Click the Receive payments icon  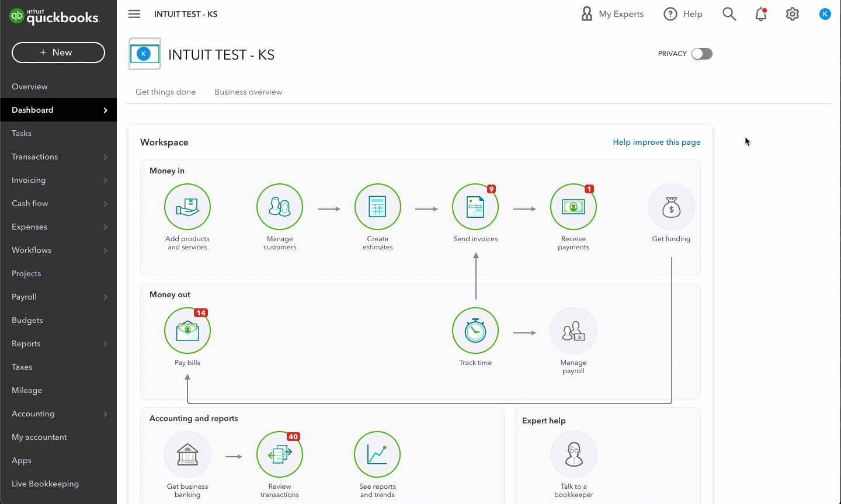[573, 207]
